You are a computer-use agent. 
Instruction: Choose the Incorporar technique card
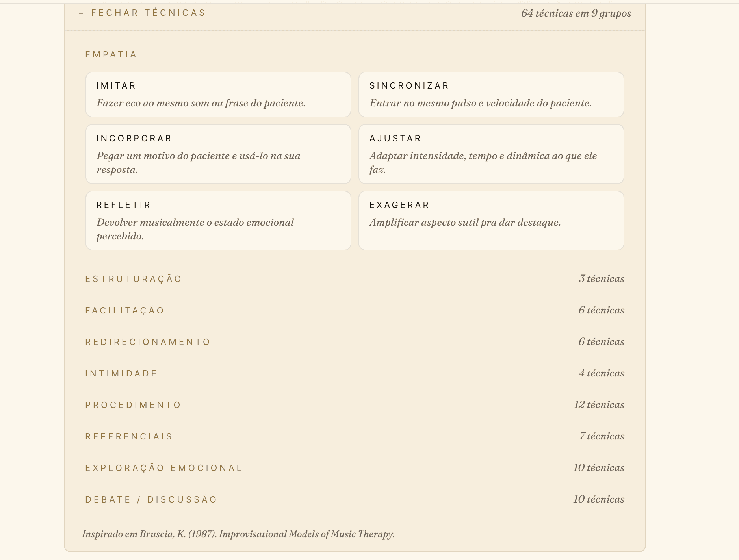(218, 154)
